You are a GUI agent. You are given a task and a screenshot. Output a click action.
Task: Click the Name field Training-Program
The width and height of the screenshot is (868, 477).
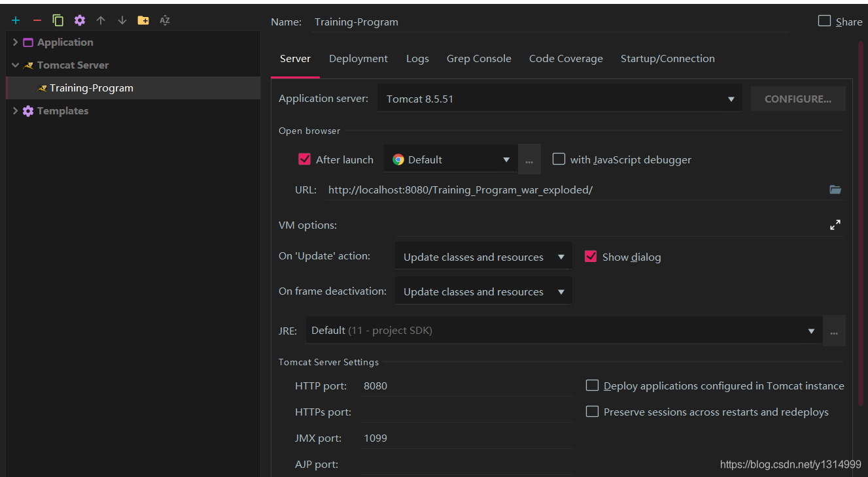point(549,22)
